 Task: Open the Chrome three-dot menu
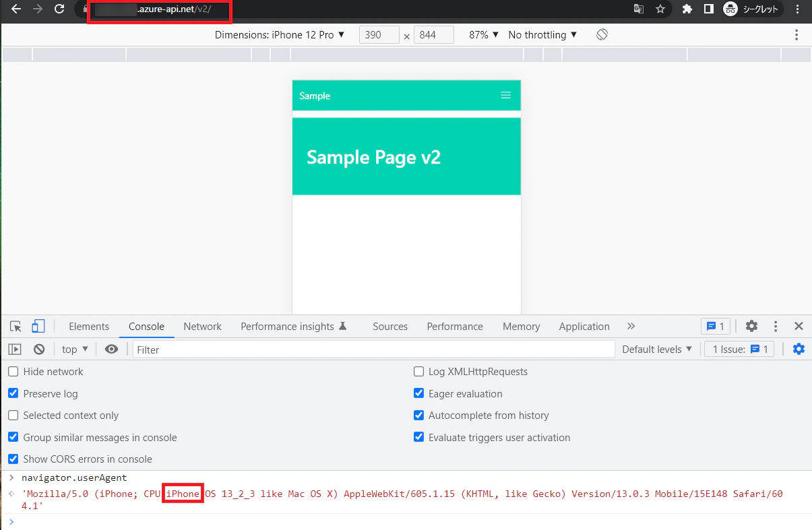coord(799,9)
